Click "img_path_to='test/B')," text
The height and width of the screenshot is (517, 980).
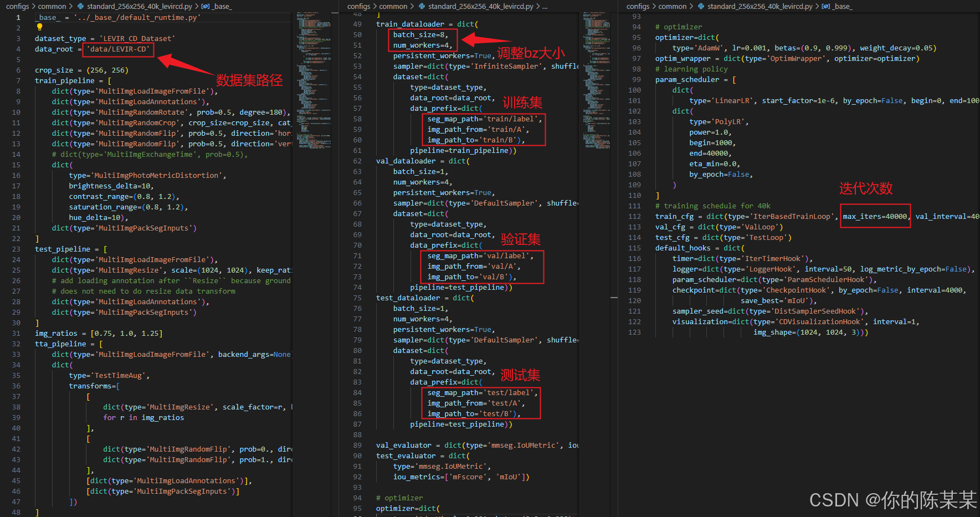(x=474, y=414)
